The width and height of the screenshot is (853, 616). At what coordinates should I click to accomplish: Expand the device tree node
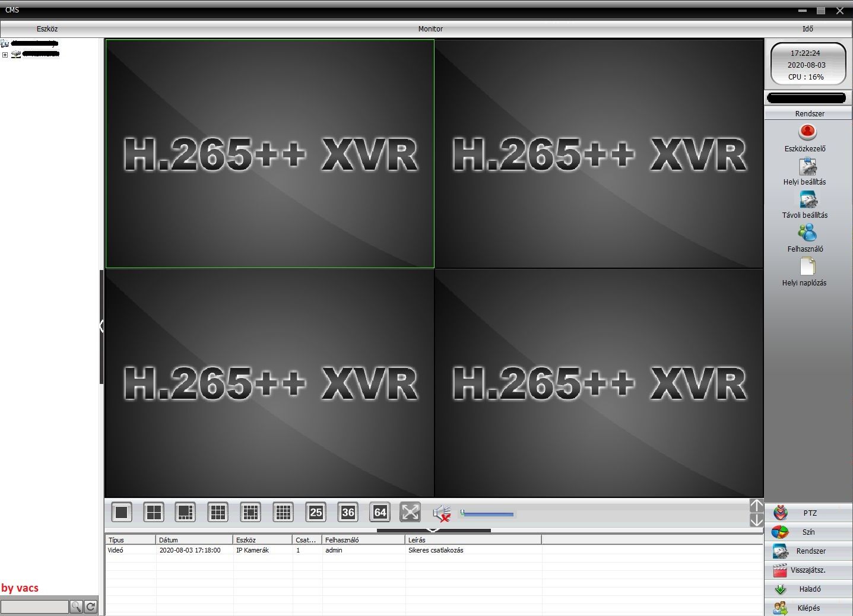(5, 55)
